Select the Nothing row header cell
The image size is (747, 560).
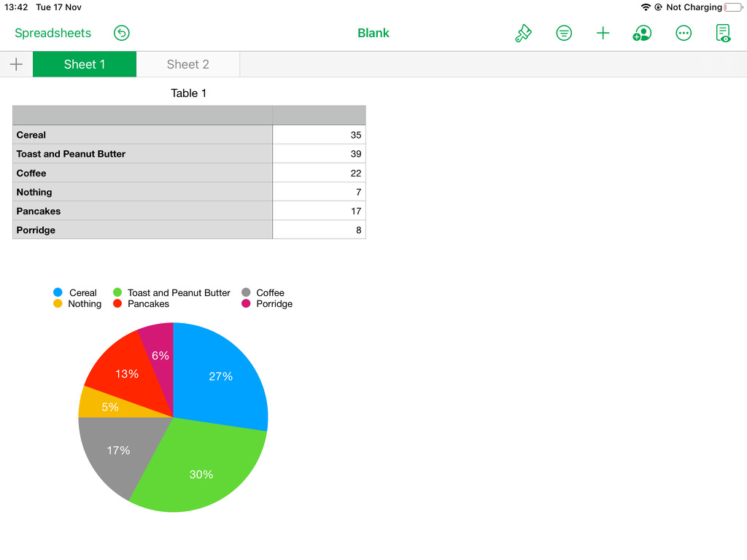(x=142, y=192)
